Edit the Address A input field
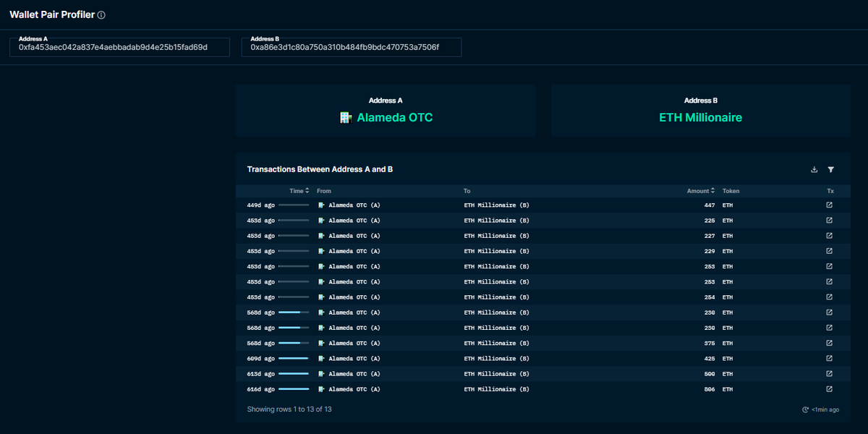This screenshot has width=868, height=434. pos(119,47)
